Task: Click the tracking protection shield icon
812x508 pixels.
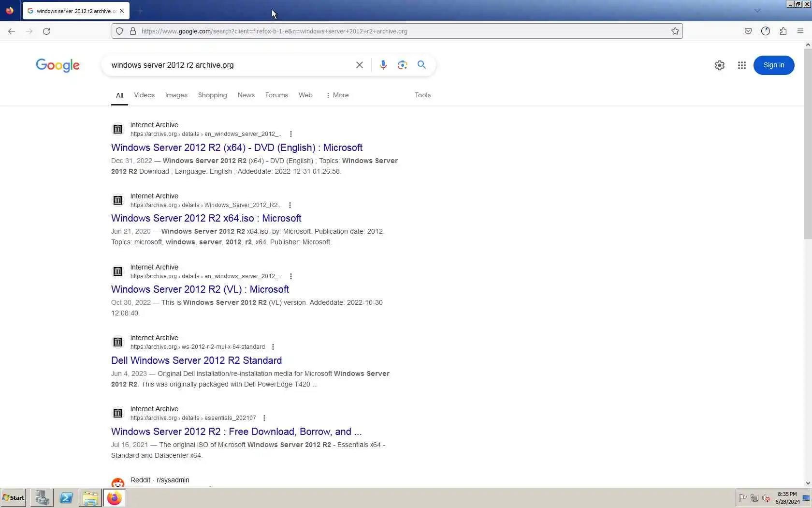Action: [119, 31]
